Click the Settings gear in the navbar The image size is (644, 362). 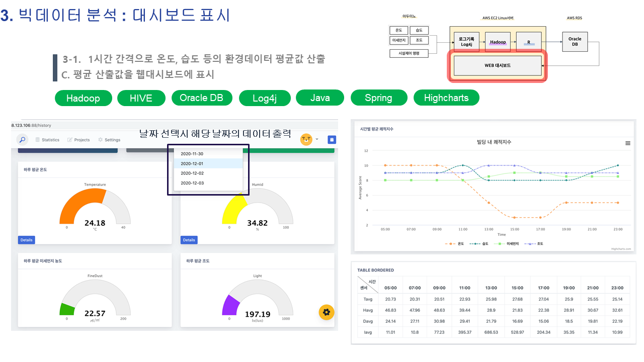pos(101,140)
